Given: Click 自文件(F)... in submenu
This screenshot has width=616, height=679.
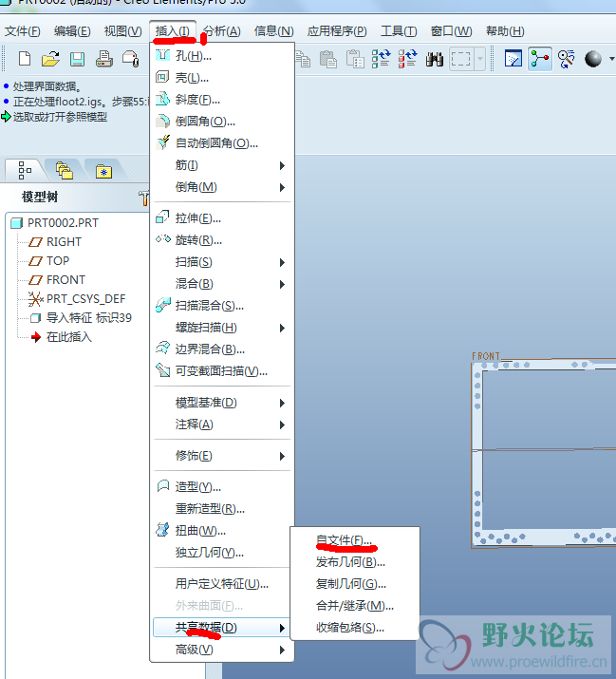Looking at the screenshot, I should coord(355,540).
